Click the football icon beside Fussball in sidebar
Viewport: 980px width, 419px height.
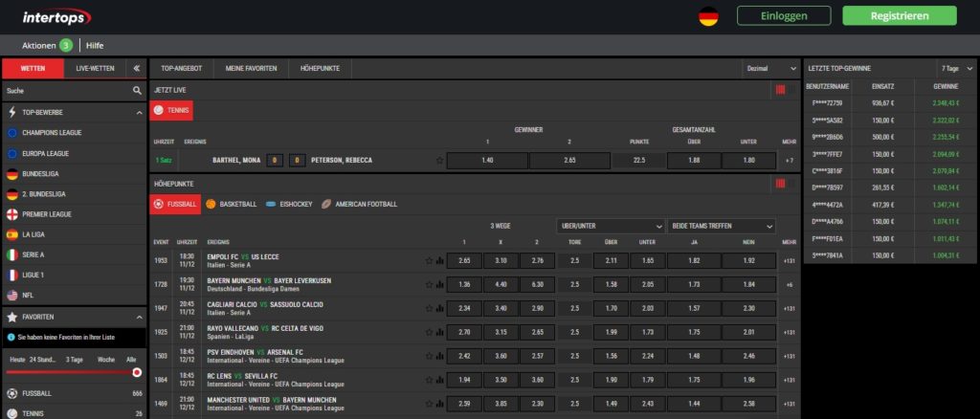click(x=11, y=393)
